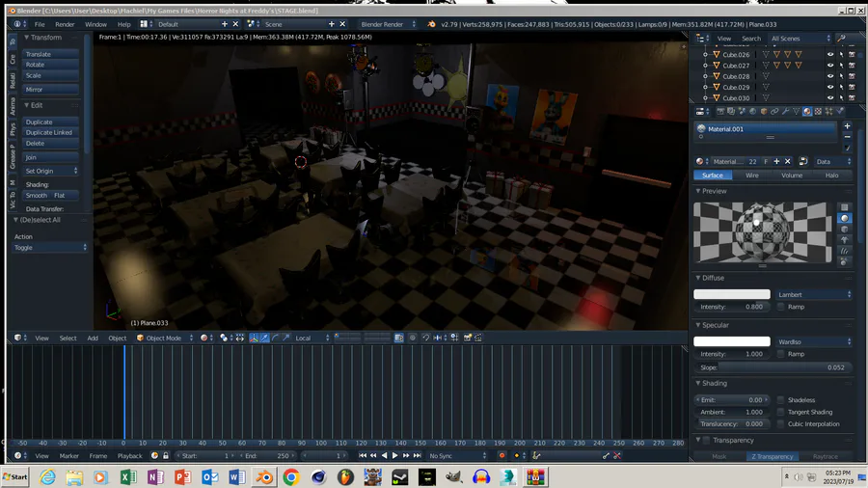Open the Help menu

(124, 24)
